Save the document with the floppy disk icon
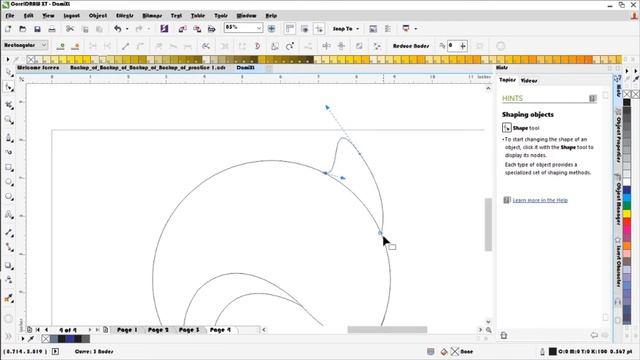640x360 pixels. pyautogui.click(x=37, y=29)
